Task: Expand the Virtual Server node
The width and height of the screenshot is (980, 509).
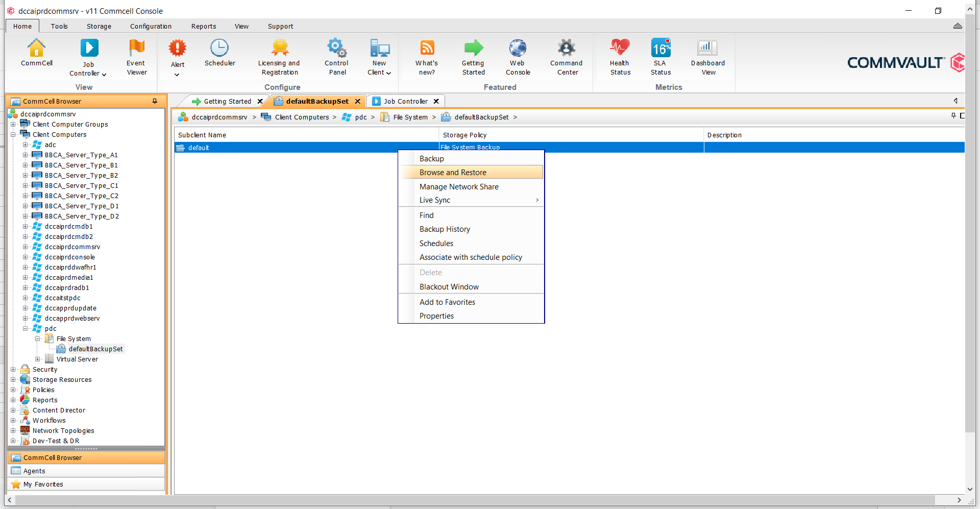Action: point(38,359)
